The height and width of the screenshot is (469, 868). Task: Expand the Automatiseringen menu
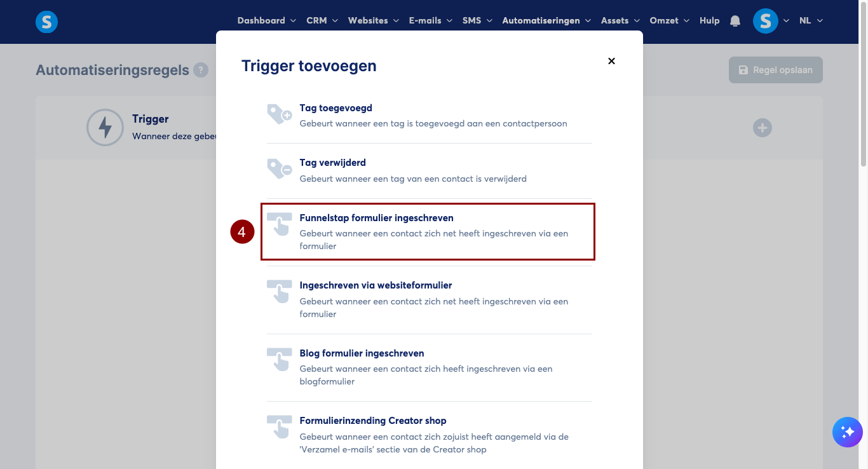click(546, 20)
